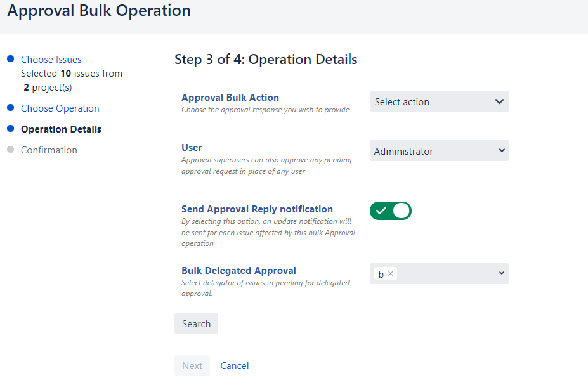
Task: Click the bullet beside Operation Details
Action: (10, 129)
